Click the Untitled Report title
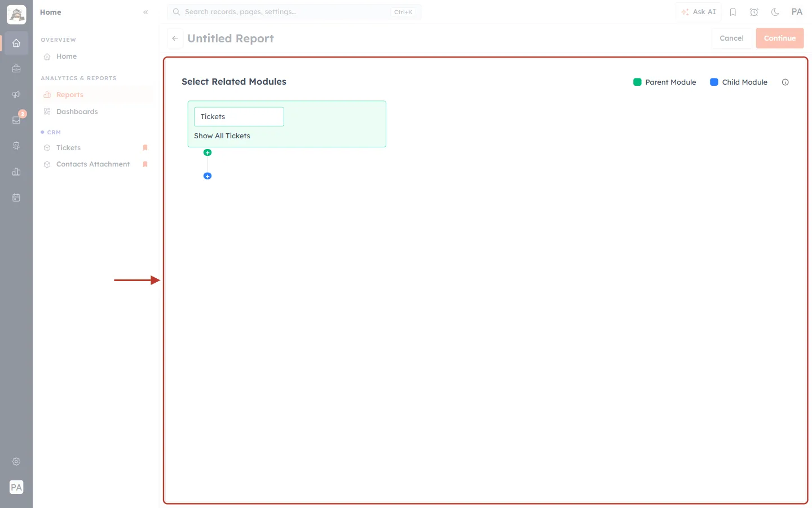Screen dimensions: 812x508 [231, 38]
